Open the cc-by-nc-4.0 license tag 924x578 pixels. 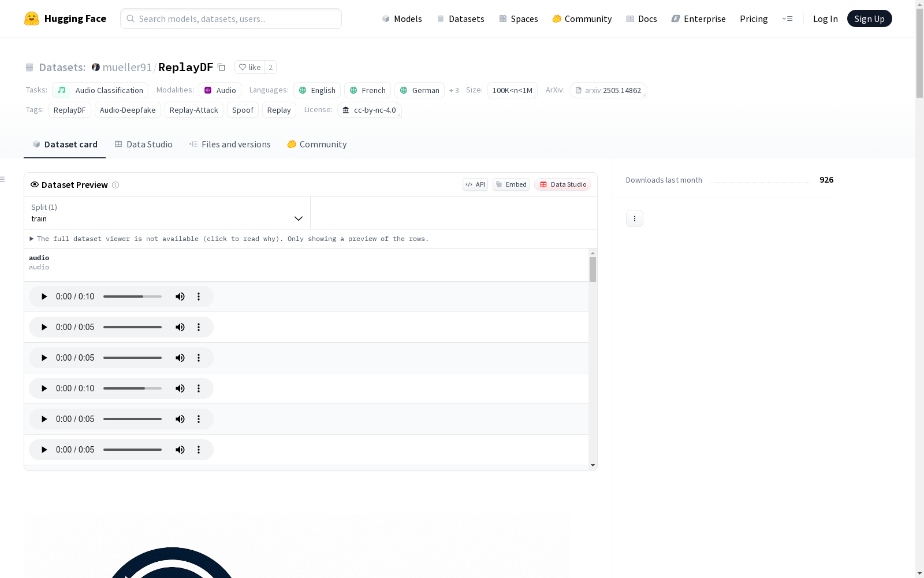[x=370, y=110]
